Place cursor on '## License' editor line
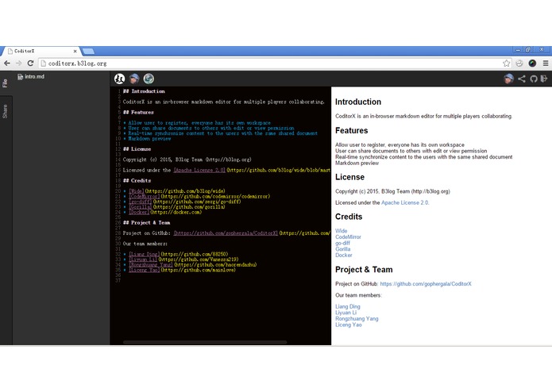Image resolution: width=552 pixels, height=392 pixels. (x=137, y=149)
